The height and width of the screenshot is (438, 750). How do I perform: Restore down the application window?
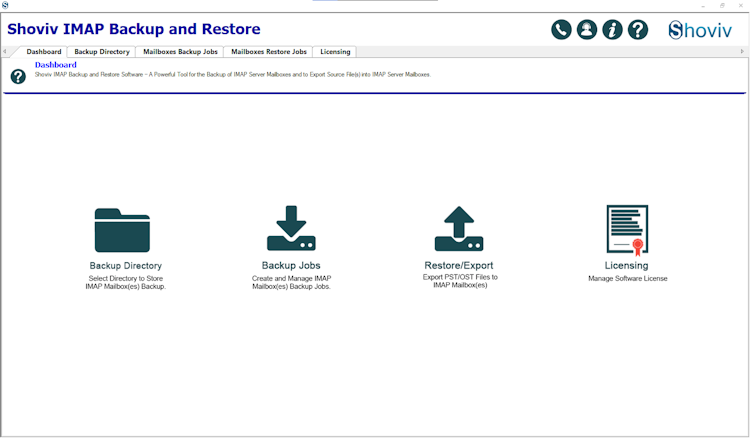[722, 6]
